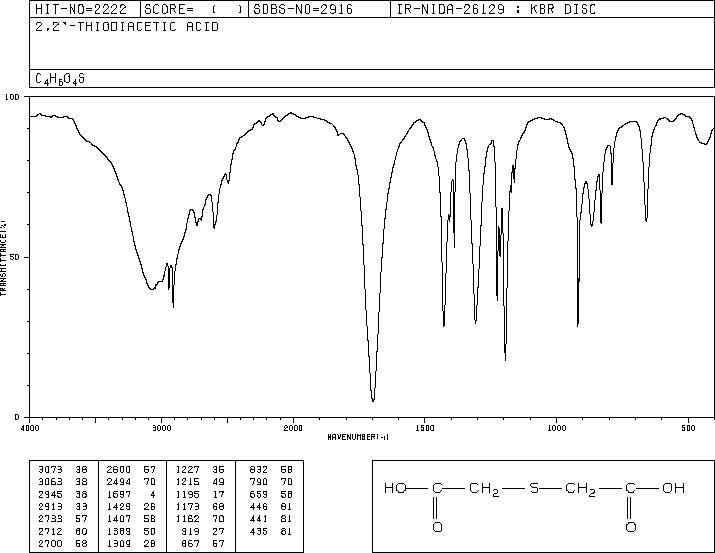This screenshot has width=715, height=553.
Task: Click the 1429 peak table entry
Action: pyautogui.click(x=119, y=506)
